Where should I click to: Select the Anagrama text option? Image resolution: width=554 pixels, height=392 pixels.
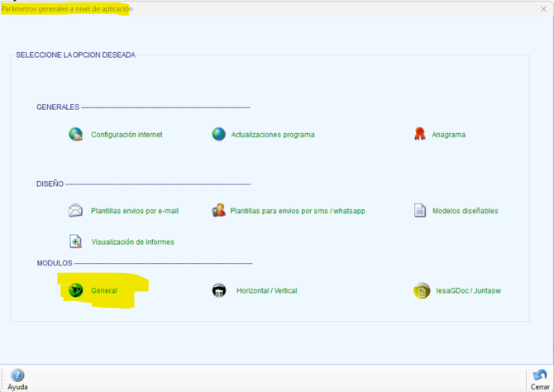click(448, 135)
